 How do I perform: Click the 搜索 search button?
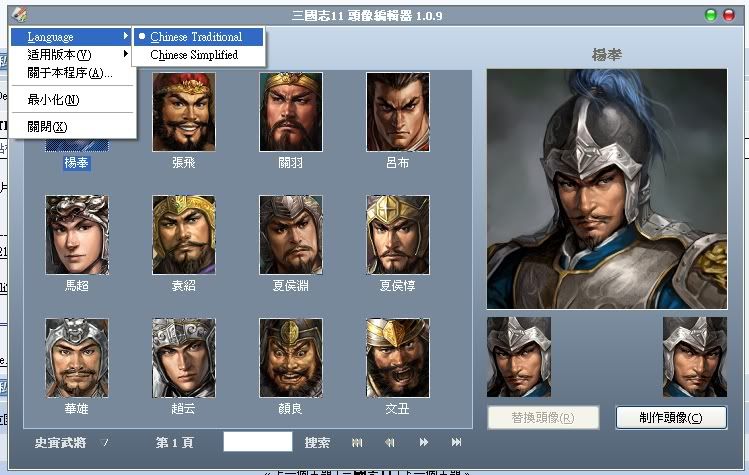[x=317, y=443]
